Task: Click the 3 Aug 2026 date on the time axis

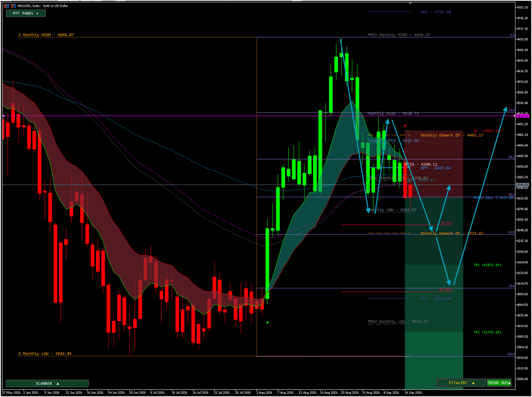Action: pos(263,393)
